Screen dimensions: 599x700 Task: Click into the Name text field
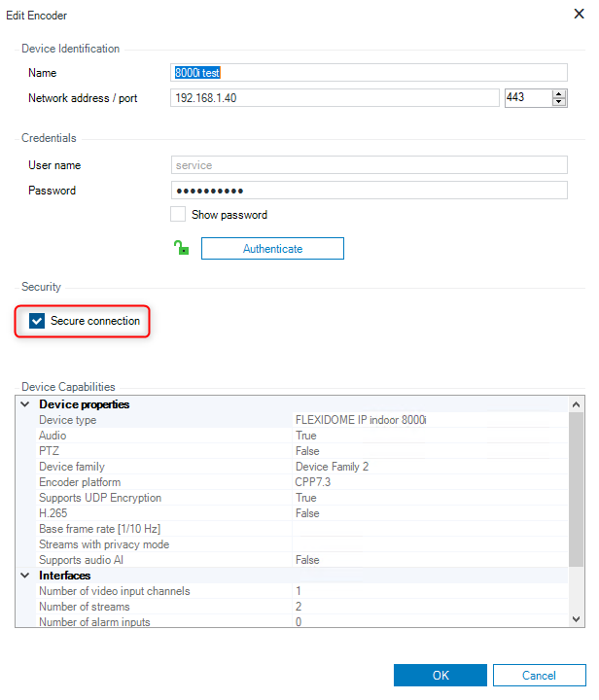click(370, 73)
